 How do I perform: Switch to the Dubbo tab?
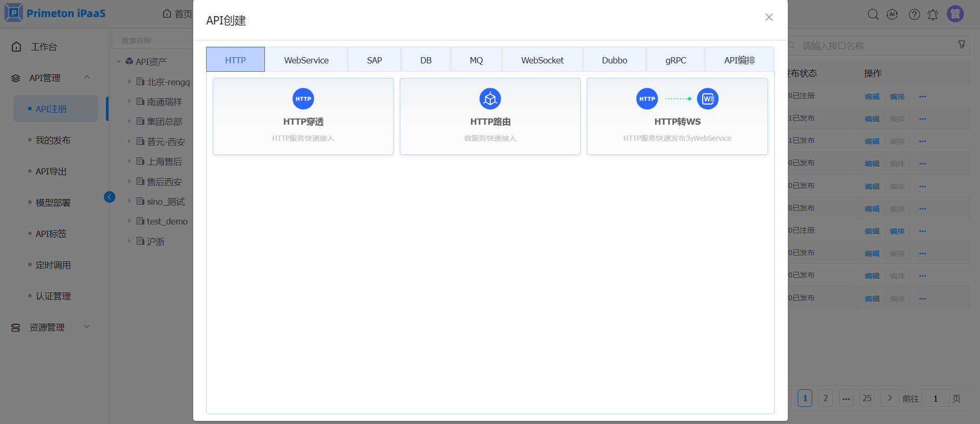point(614,60)
